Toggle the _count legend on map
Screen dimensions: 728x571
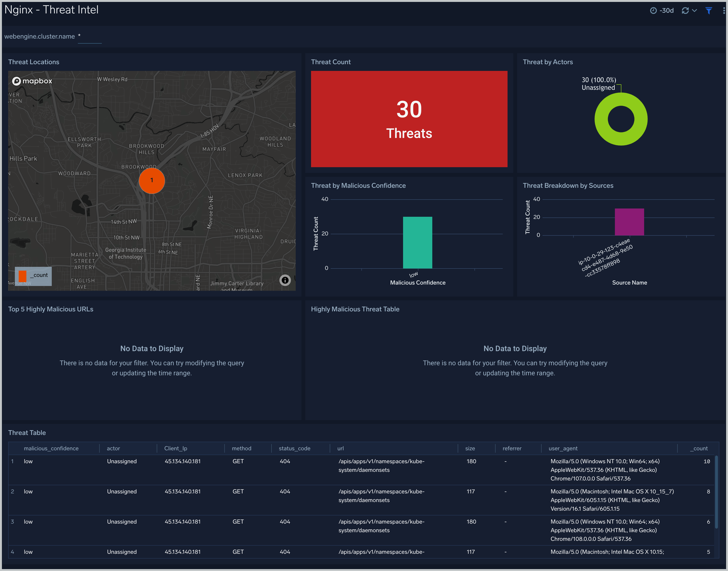[33, 274]
